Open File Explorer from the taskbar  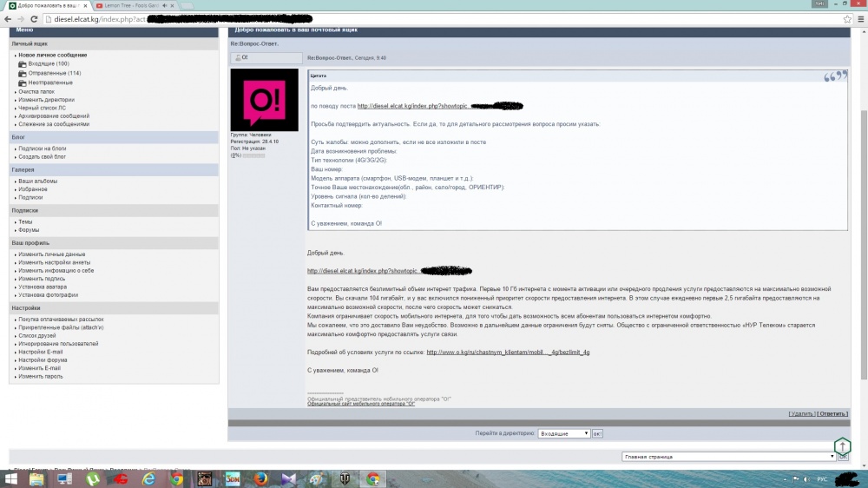[36, 478]
